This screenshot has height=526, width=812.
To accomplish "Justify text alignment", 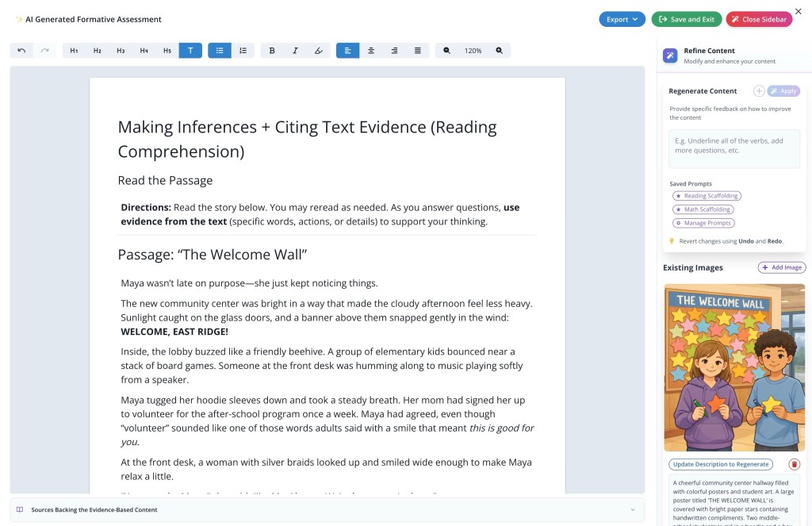I will click(x=418, y=50).
